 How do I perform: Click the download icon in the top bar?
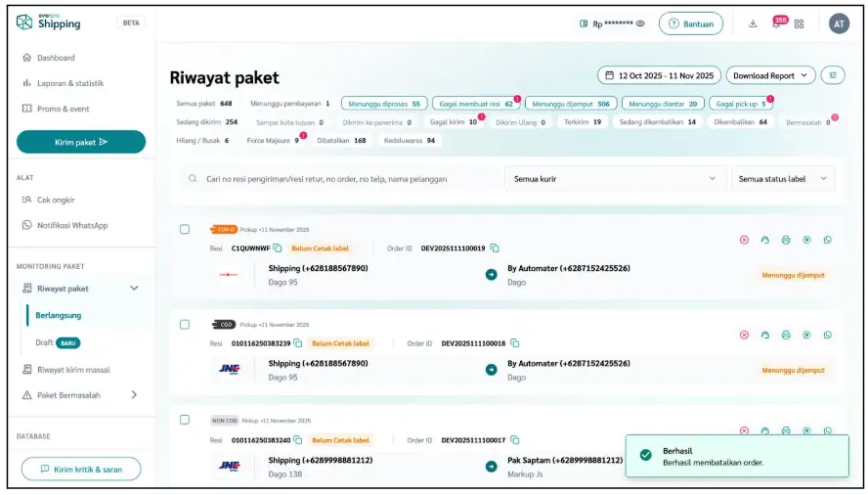point(753,24)
